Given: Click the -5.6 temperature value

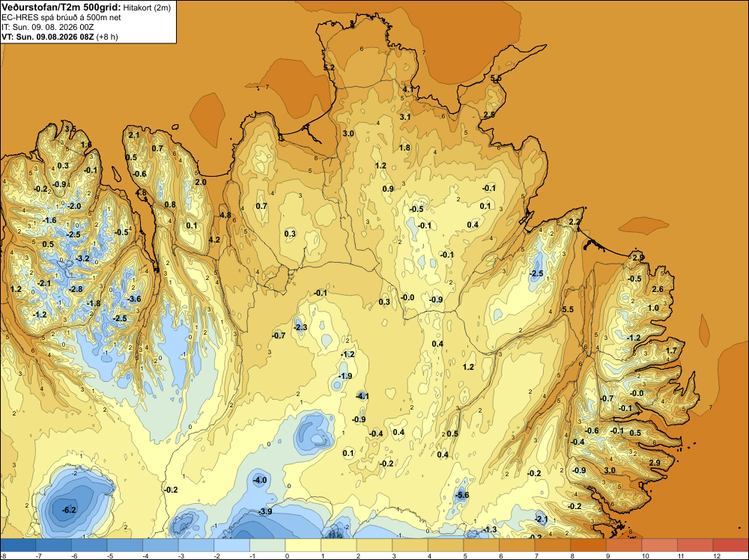Looking at the screenshot, I should click(462, 495).
